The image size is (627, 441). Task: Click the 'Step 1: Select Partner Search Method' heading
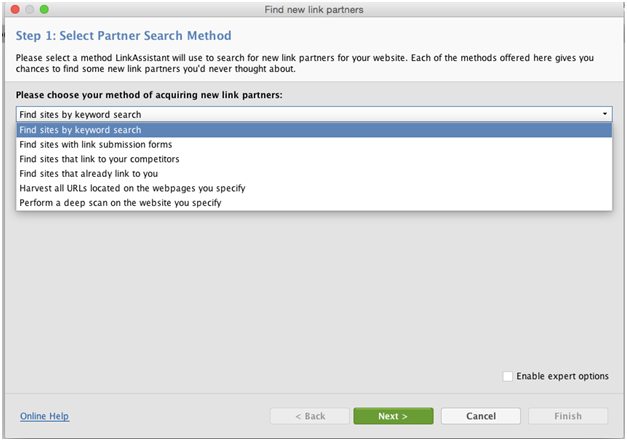point(124,36)
